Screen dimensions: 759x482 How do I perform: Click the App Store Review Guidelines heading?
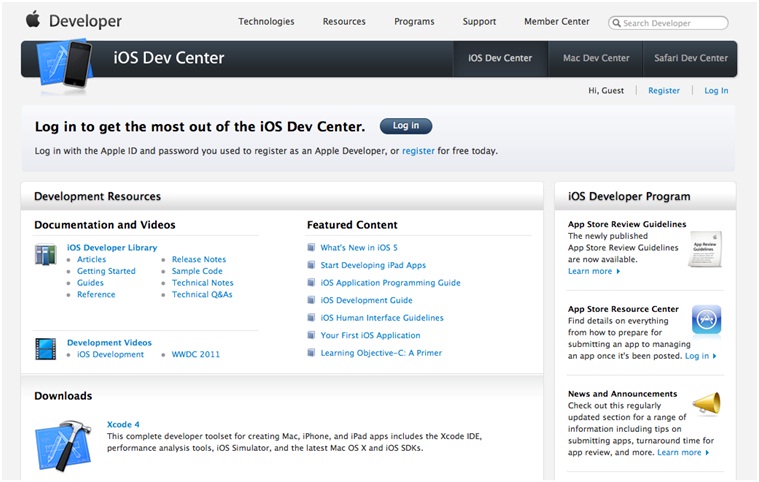click(627, 224)
